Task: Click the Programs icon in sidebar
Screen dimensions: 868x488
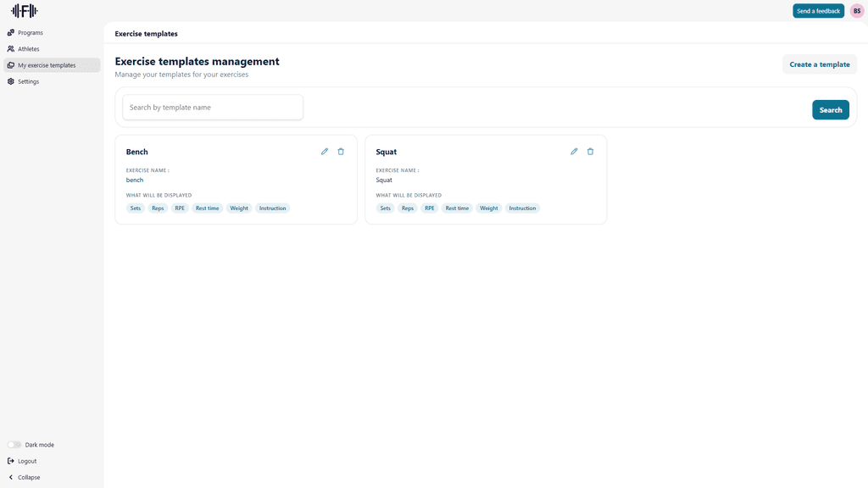Action: 11,33
